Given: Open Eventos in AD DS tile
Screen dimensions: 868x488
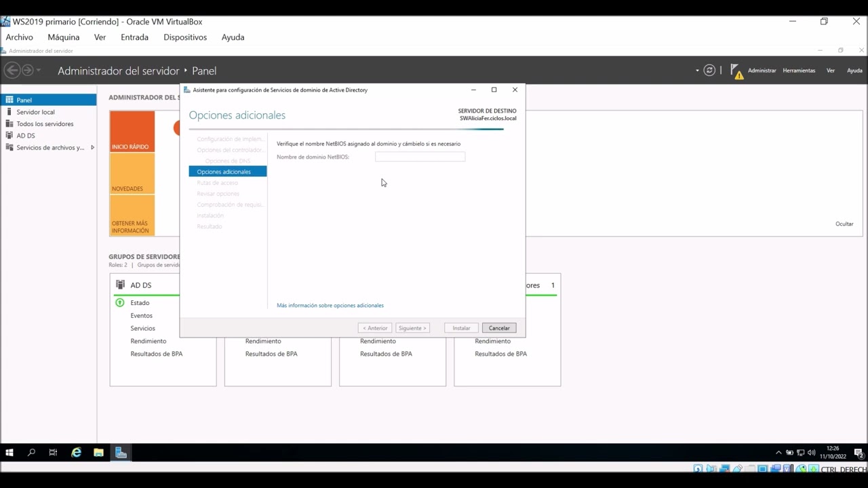Looking at the screenshot, I should pyautogui.click(x=142, y=316).
